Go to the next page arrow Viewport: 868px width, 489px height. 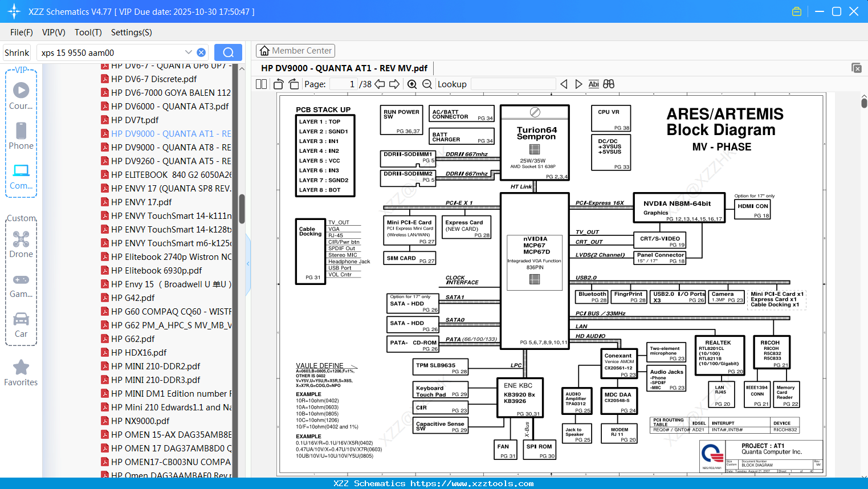[x=394, y=84]
